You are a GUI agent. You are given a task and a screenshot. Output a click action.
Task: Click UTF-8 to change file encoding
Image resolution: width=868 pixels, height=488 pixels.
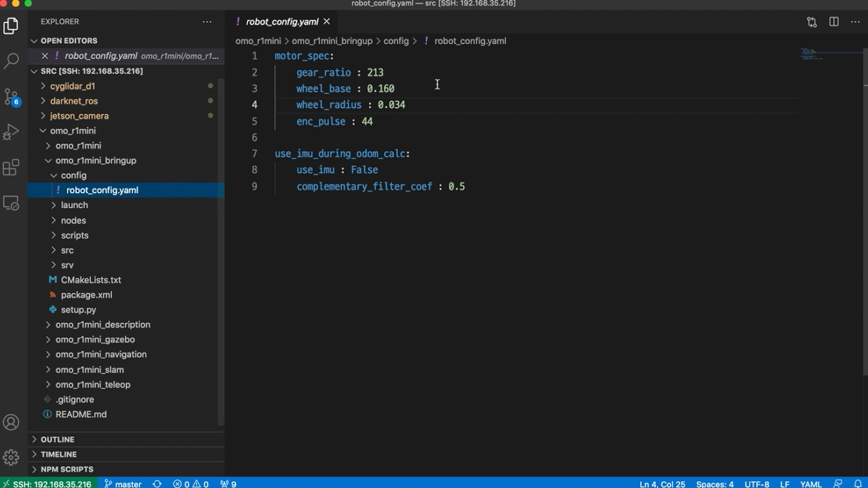[757, 484]
